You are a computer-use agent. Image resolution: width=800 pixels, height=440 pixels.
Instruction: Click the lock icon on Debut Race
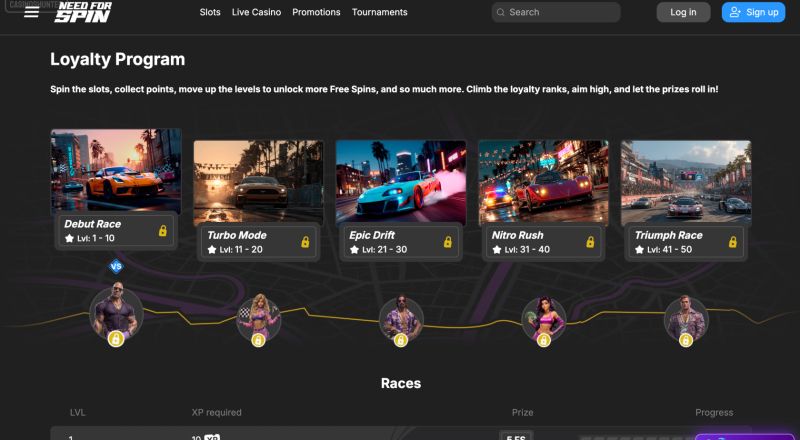(163, 231)
